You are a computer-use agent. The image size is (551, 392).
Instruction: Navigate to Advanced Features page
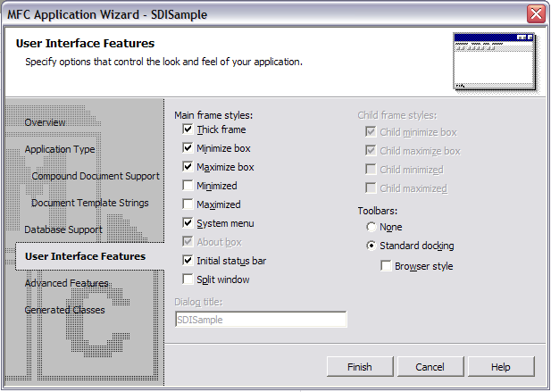(66, 283)
